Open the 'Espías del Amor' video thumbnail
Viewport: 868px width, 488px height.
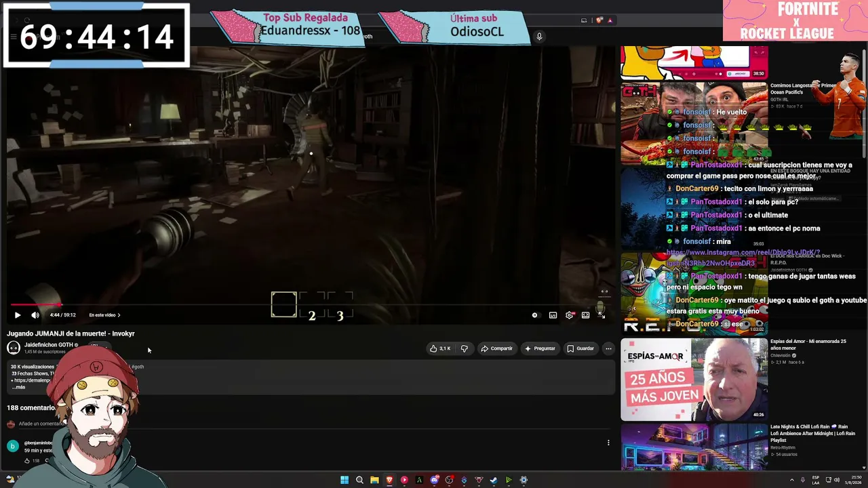(694, 379)
